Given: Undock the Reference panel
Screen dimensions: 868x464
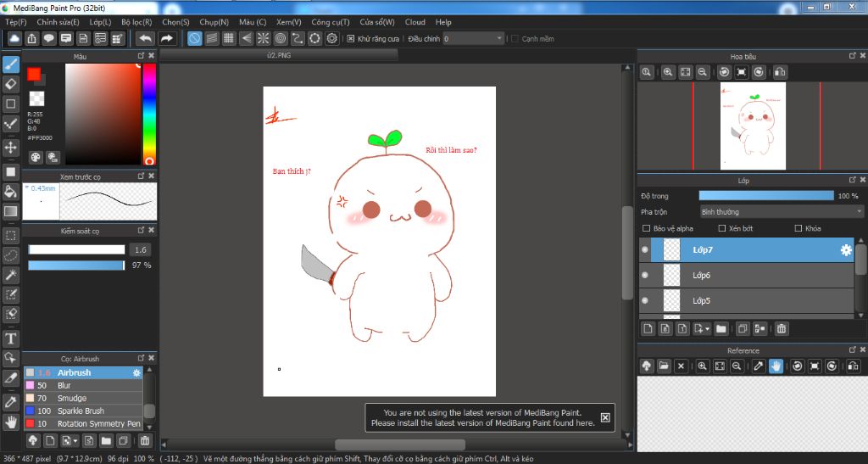Looking at the screenshot, I should [852, 350].
